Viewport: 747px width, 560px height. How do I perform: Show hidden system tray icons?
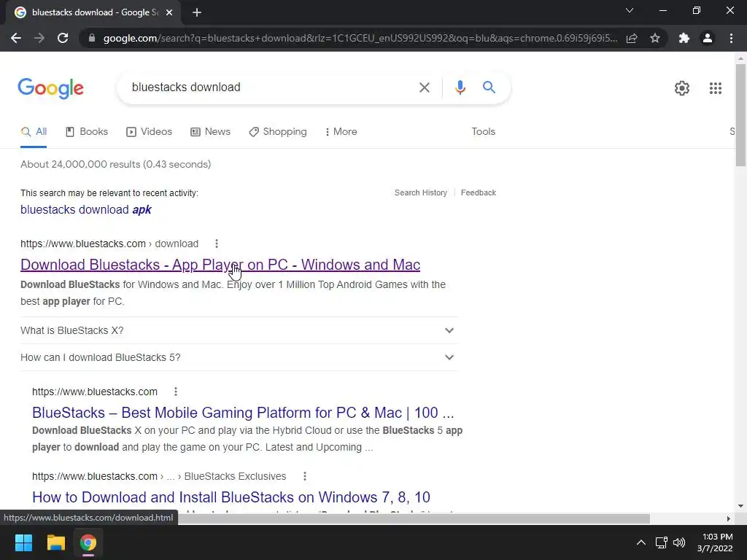(x=641, y=542)
